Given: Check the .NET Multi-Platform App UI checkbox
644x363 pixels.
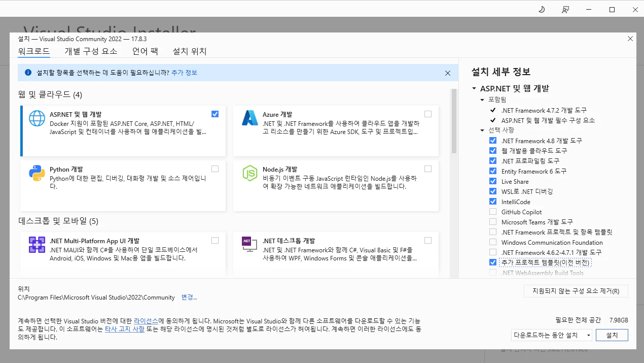Looking at the screenshot, I should 215,240.
